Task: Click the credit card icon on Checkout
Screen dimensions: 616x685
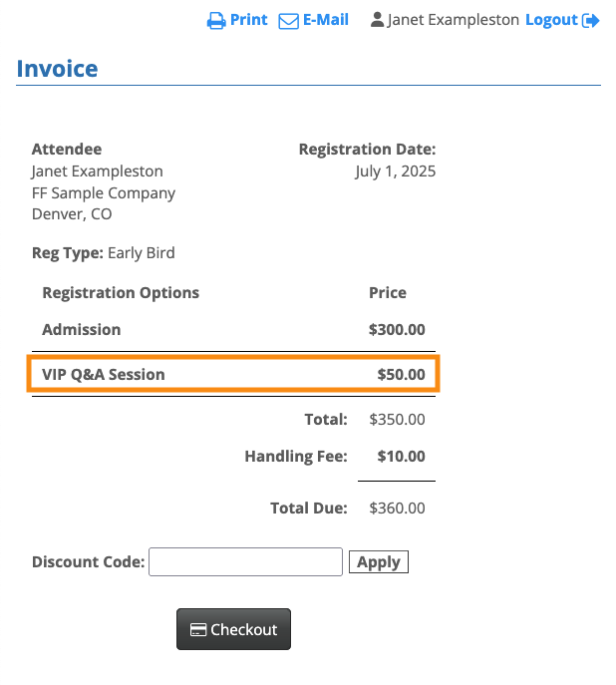Action: [198, 630]
